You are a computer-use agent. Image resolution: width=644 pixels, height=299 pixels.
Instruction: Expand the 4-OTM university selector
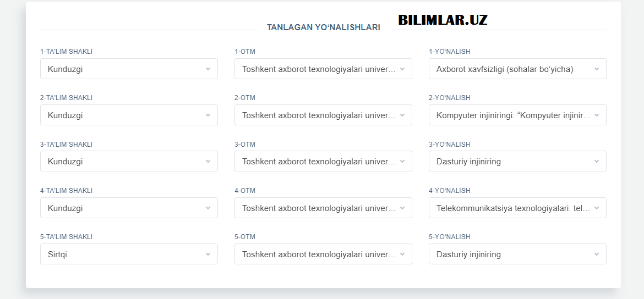[323, 208]
